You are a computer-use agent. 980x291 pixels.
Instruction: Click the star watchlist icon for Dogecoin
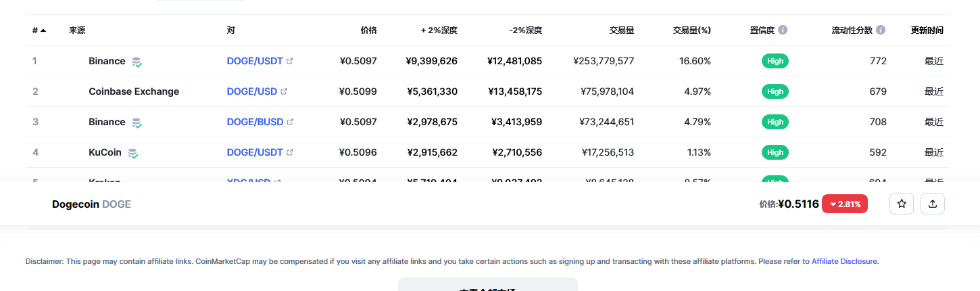(x=901, y=204)
